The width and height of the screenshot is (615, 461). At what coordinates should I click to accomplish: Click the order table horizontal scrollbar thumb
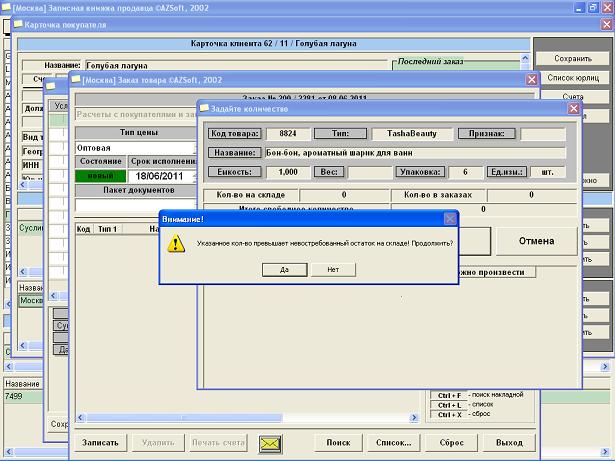click(184, 418)
